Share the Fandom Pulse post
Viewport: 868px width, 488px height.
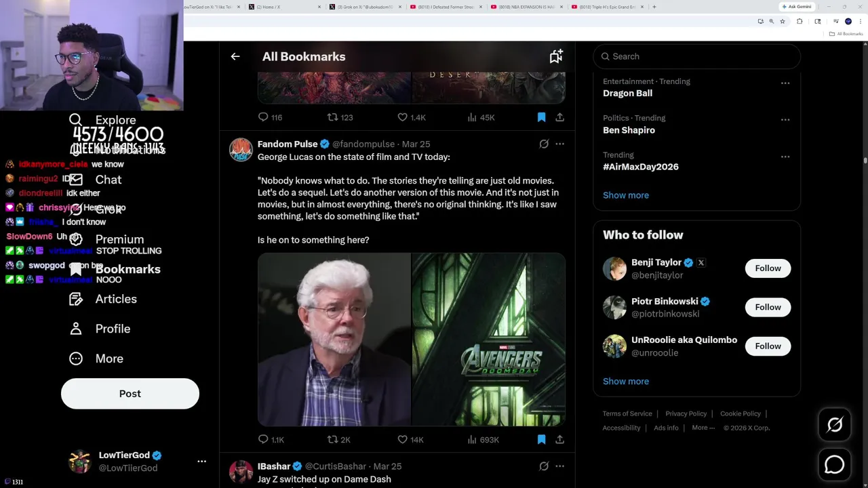point(559,439)
